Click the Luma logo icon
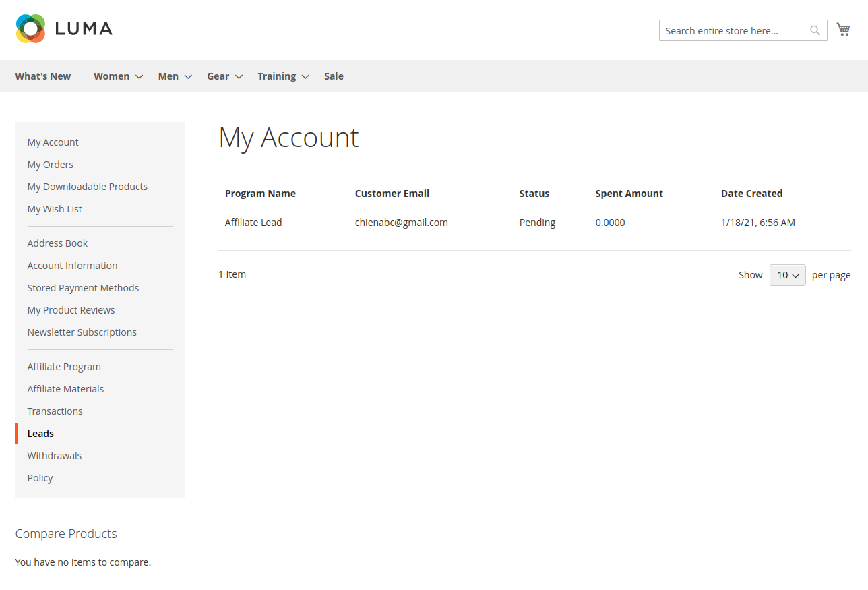This screenshot has width=868, height=590. pyautogui.click(x=30, y=28)
